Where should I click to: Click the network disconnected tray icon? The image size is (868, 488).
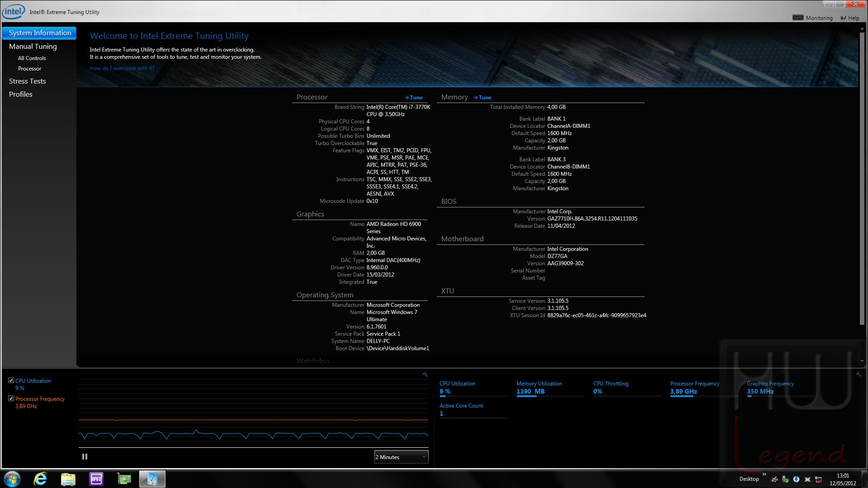(x=818, y=479)
